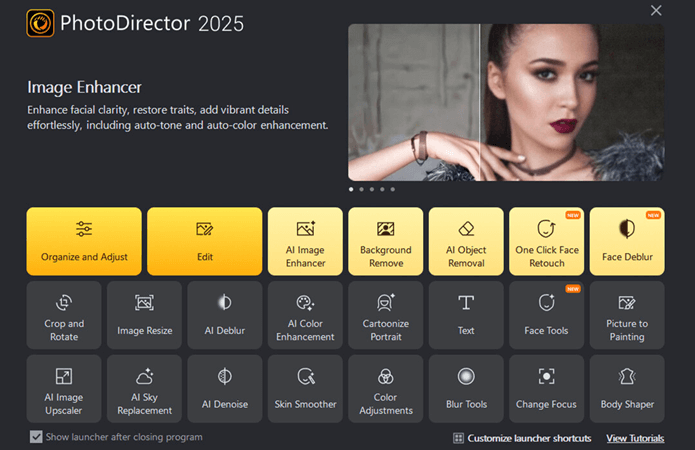
Task: Select the first carousel dot
Action: click(351, 189)
